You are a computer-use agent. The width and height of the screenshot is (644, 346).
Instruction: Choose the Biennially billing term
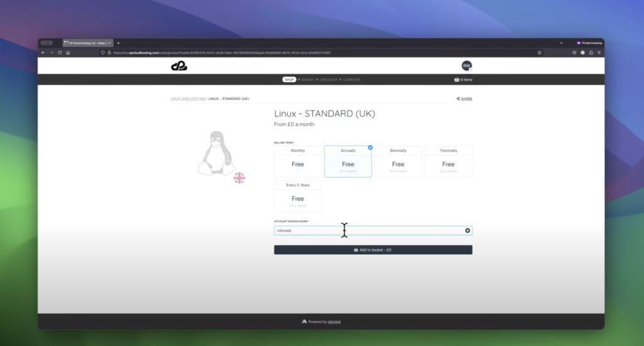pos(398,162)
